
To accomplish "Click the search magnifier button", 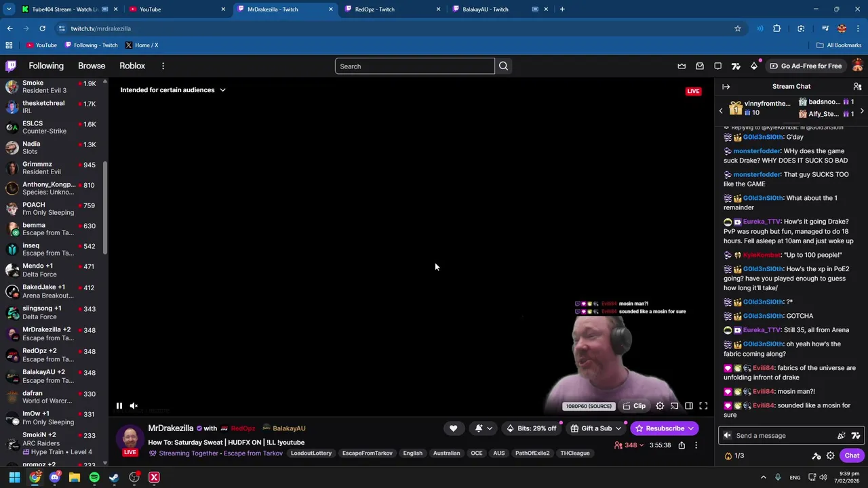I will coord(503,66).
